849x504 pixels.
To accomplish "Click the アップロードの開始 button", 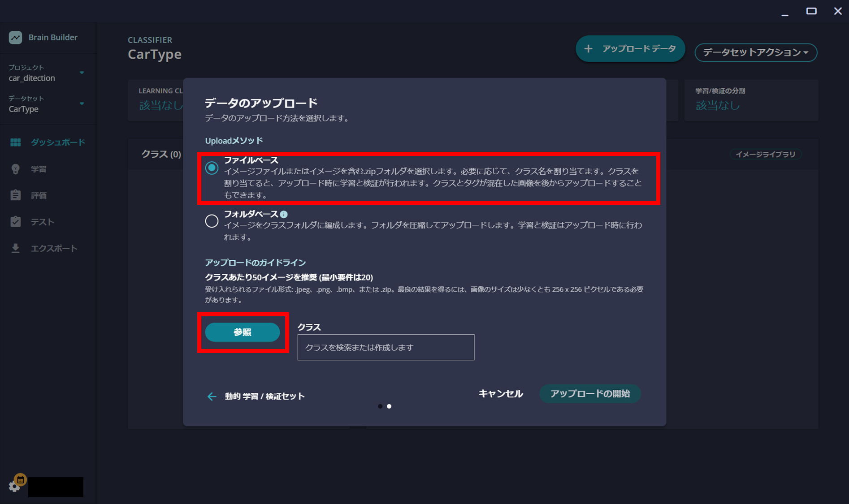I will pyautogui.click(x=590, y=394).
